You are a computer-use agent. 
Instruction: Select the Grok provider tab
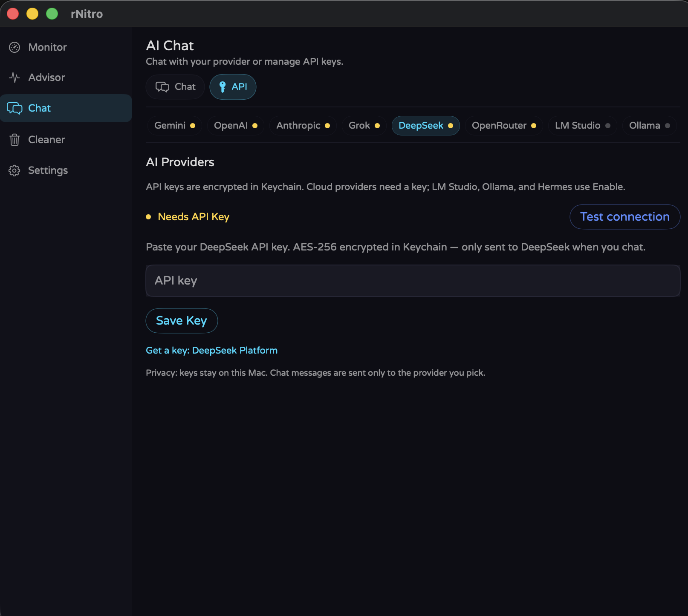coord(364,126)
